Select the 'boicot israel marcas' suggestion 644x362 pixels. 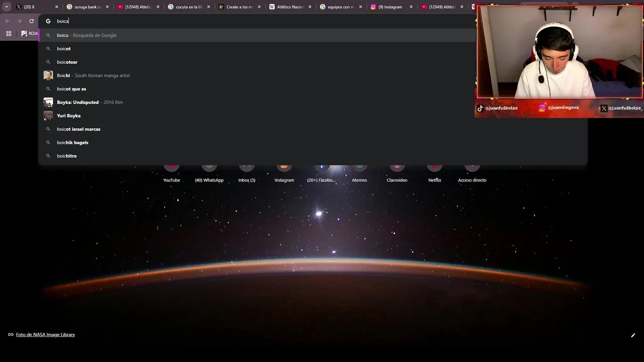click(x=313, y=129)
